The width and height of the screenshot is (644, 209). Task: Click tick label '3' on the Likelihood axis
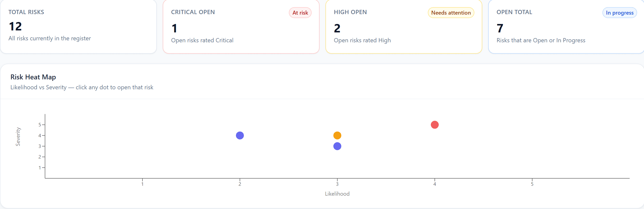click(337, 184)
